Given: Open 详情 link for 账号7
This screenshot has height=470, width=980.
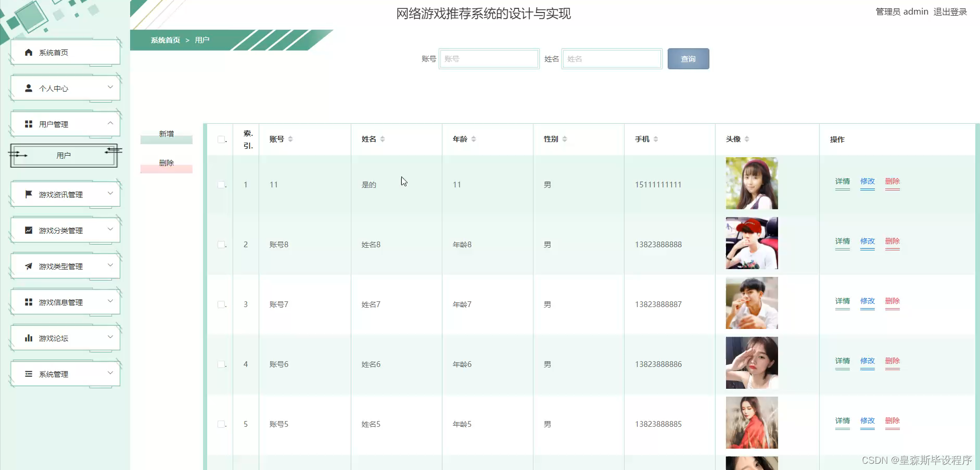Looking at the screenshot, I should coord(842,301).
